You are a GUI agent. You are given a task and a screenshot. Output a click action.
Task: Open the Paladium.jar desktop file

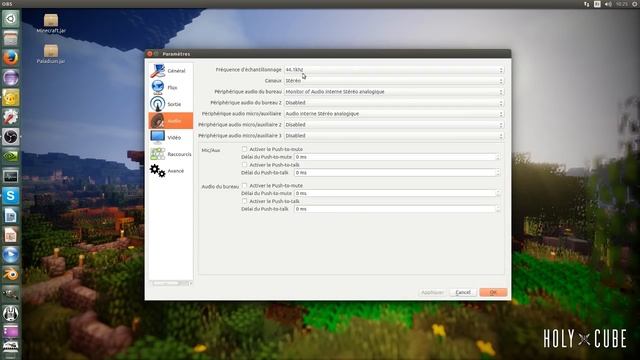pos(51,54)
